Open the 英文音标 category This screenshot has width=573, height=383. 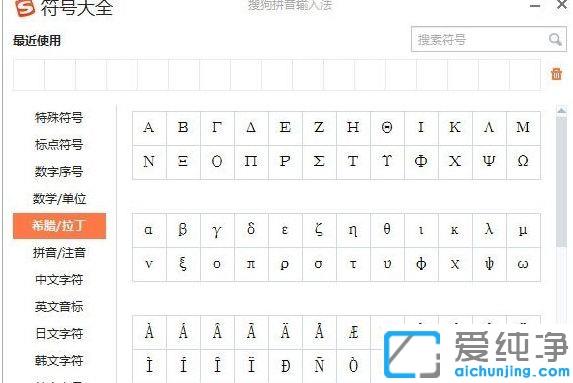pos(59,307)
